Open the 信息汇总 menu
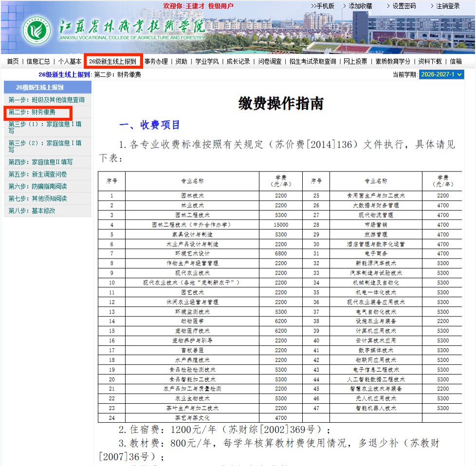Screen dimensions: 476x466 pos(38,61)
